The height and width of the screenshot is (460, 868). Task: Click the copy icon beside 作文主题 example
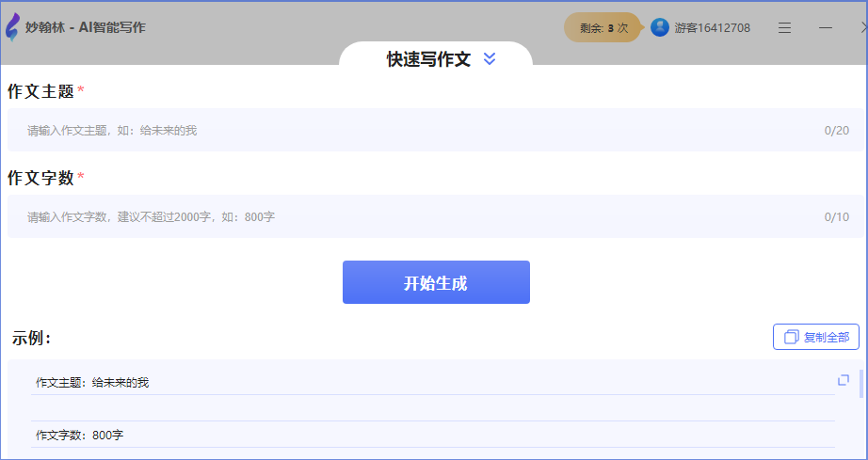click(844, 380)
